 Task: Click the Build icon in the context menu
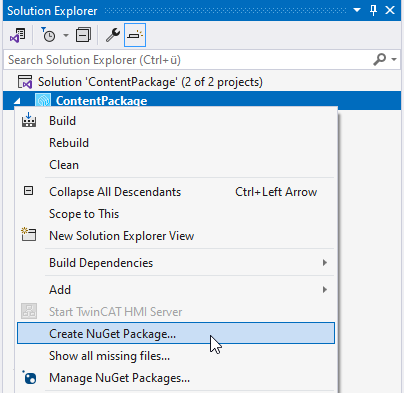[x=29, y=120]
